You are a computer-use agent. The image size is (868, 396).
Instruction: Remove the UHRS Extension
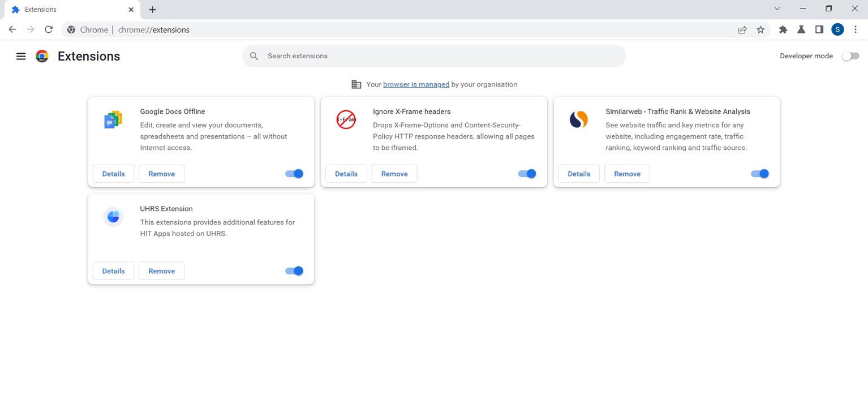(x=161, y=271)
